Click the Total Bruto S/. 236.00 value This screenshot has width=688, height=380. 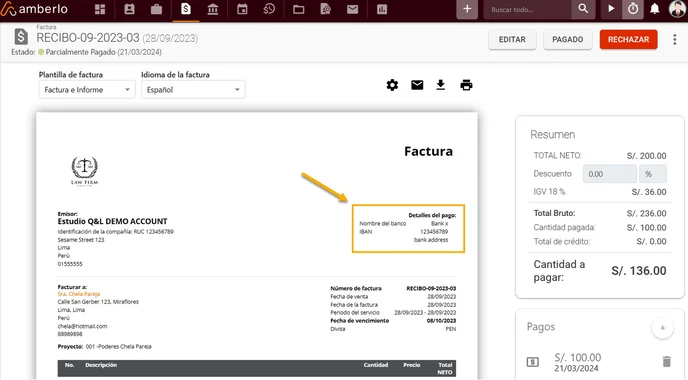(646, 214)
